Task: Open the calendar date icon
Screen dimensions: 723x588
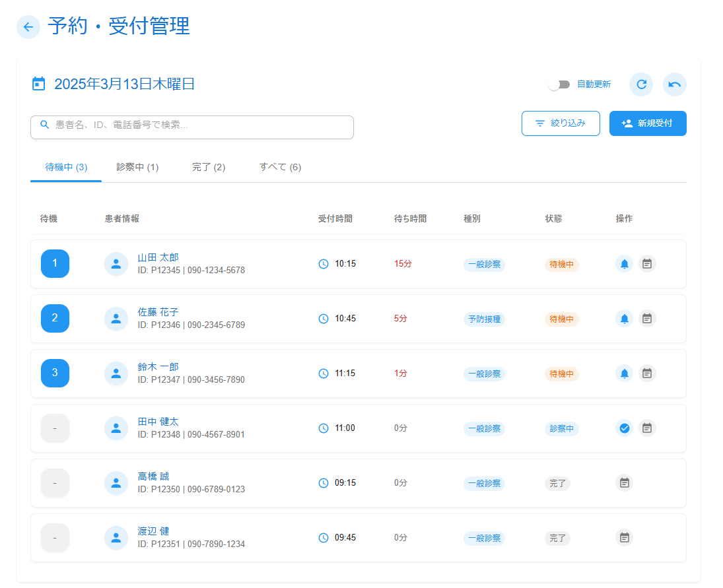Action: (x=39, y=84)
